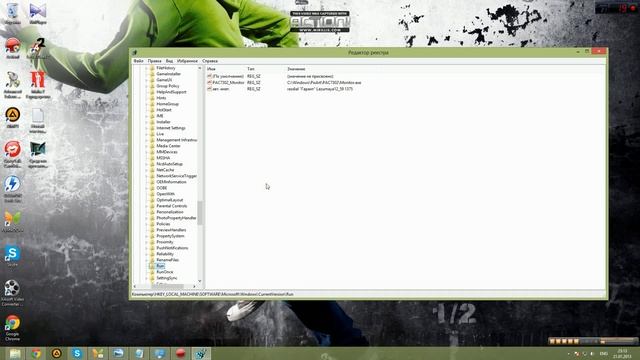Image resolution: width=640 pixels, height=360 pixels.
Task: Select the Reliability key
Action: 165,254
